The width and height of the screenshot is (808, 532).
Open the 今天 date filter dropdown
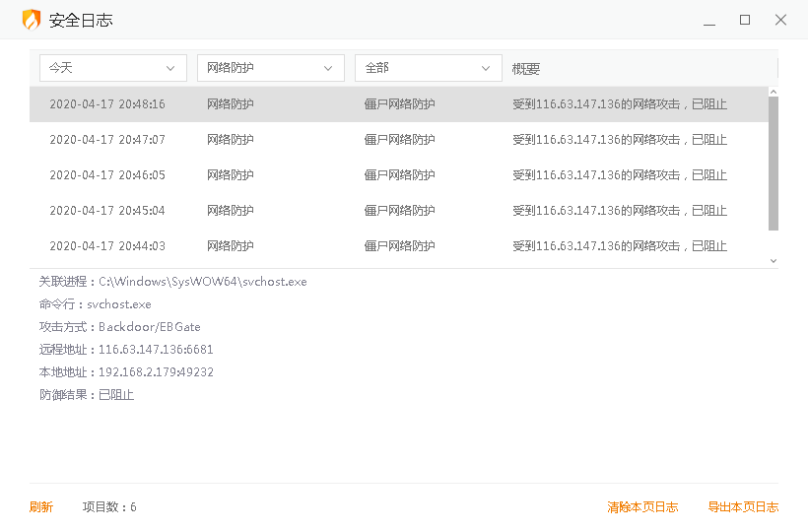click(x=112, y=68)
